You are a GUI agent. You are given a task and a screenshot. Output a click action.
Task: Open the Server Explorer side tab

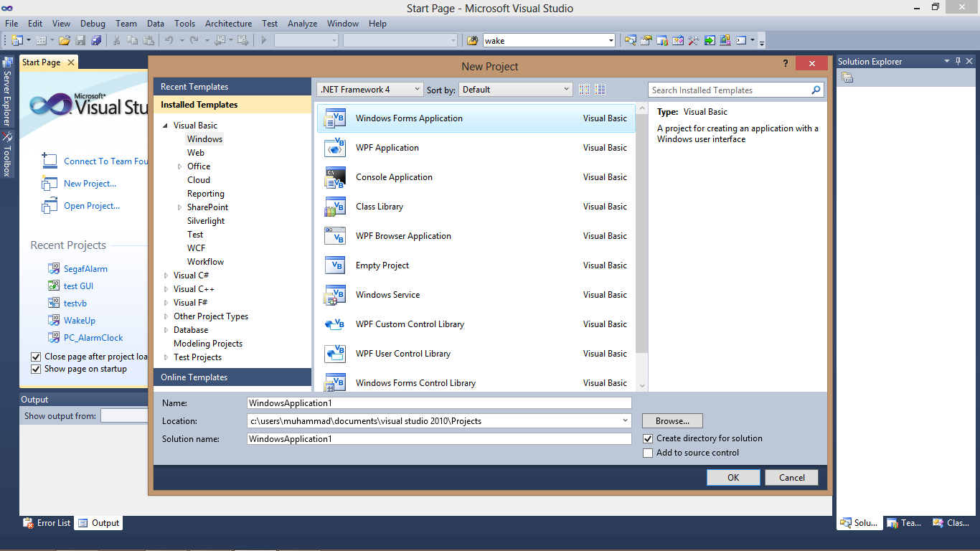(7, 92)
